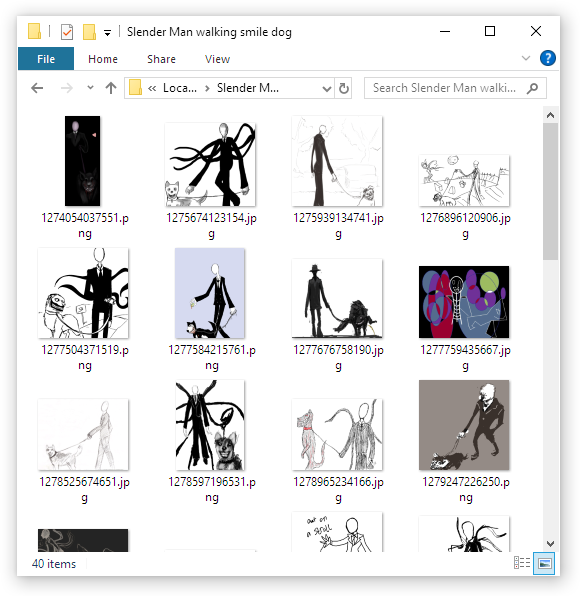Image resolution: width=580 pixels, height=596 pixels.
Task: Select colorful thumbnail 1277759435667.jpg
Action: click(464, 302)
